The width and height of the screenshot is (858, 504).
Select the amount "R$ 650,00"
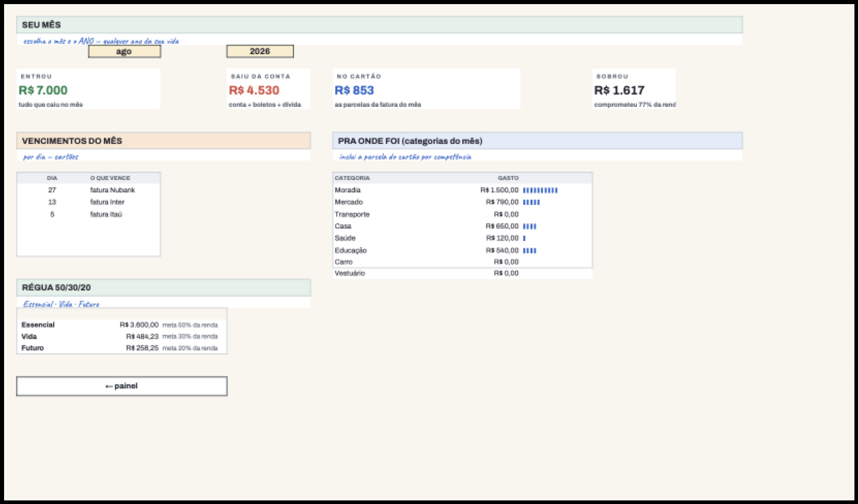[502, 226]
